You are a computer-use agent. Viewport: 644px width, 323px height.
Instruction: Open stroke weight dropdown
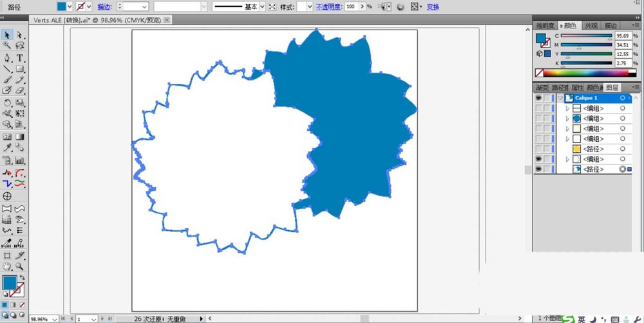pyautogui.click(x=144, y=6)
